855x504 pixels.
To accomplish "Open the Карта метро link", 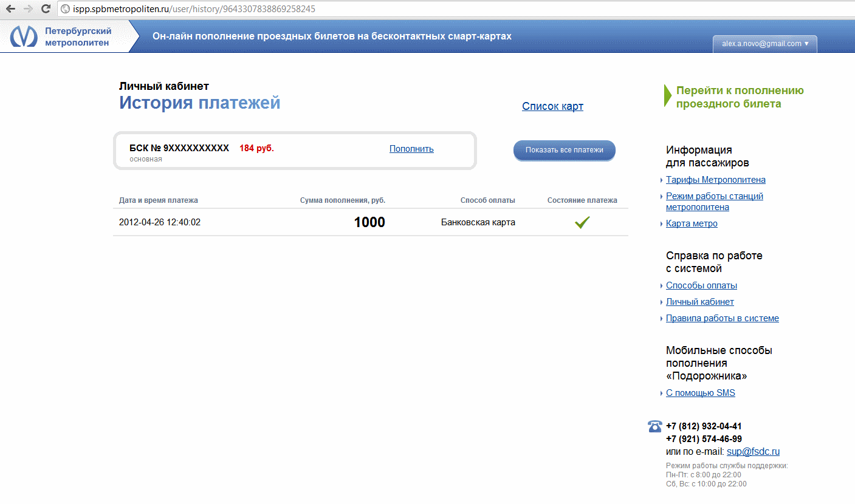I will 692,223.
